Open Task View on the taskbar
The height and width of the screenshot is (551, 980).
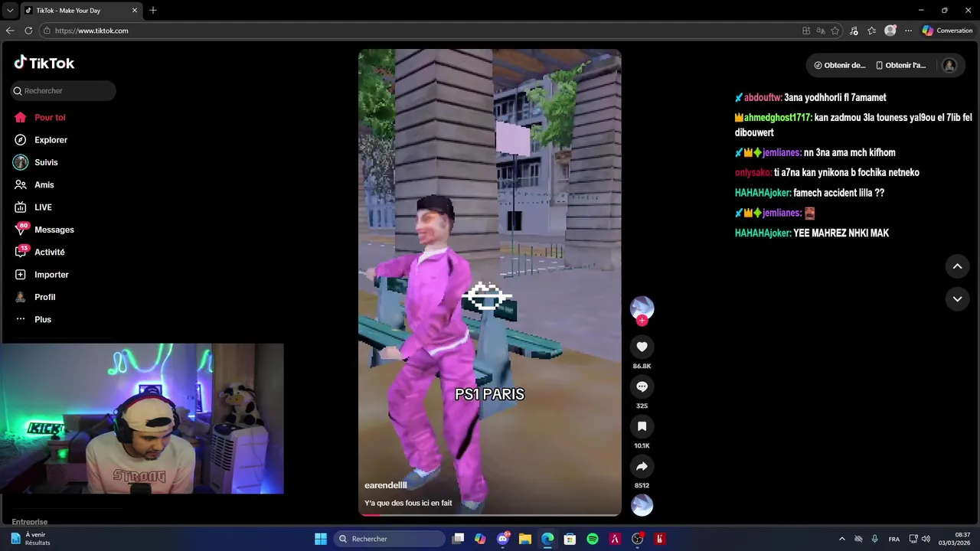tap(458, 539)
